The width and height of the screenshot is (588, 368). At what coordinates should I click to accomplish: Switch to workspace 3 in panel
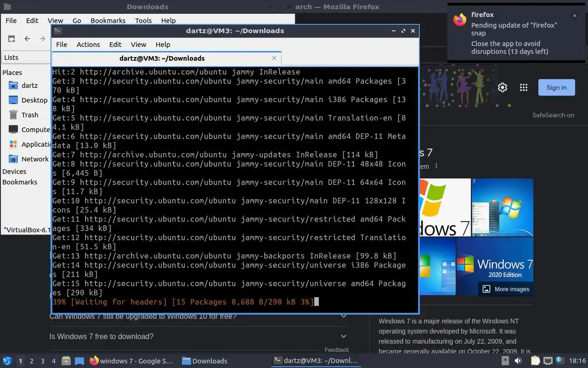[43, 361]
